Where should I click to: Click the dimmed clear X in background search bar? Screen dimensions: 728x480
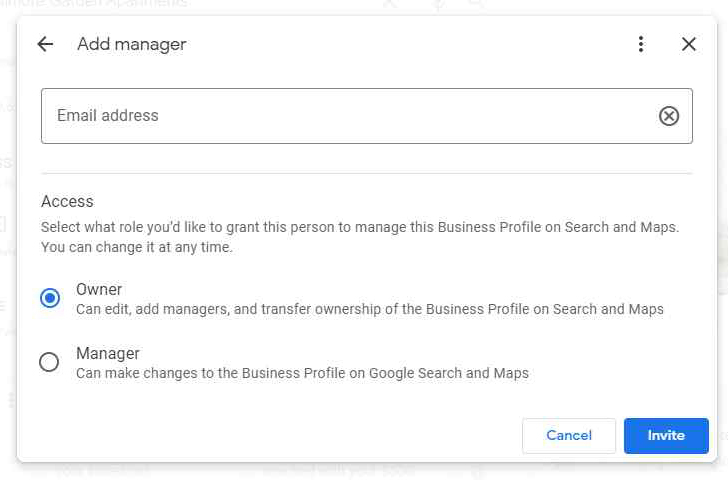click(390, 4)
